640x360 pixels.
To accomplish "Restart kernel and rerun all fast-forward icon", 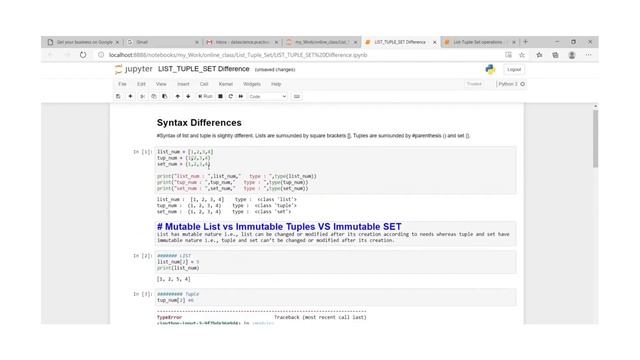I will tap(241, 96).
